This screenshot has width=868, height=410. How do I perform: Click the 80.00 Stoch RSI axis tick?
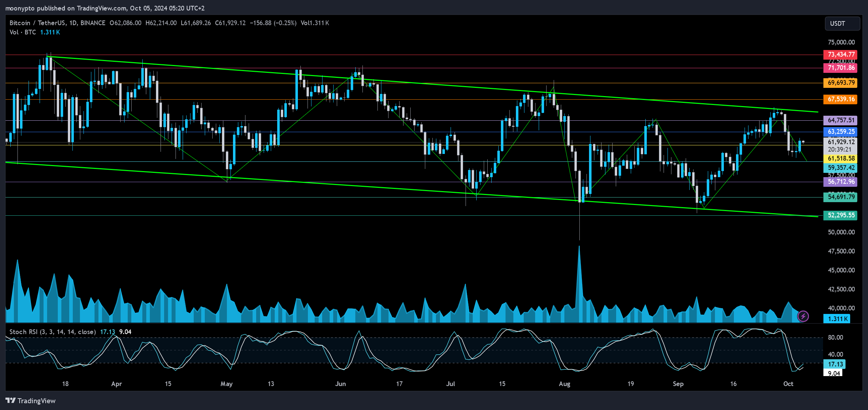tap(836, 337)
